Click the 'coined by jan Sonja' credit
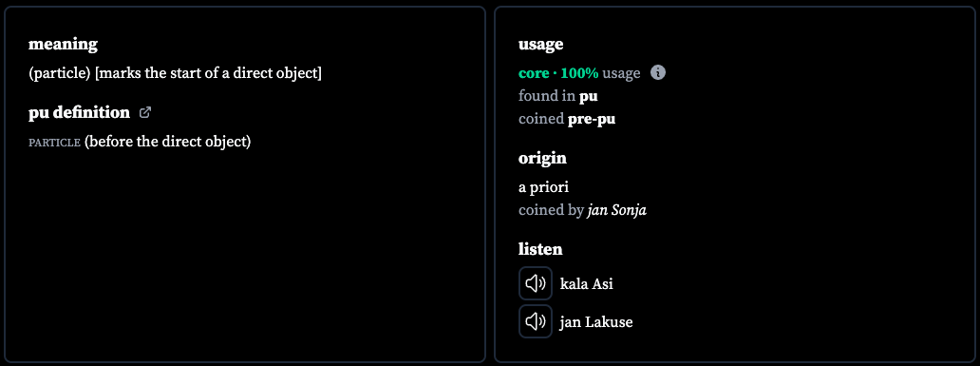 pos(582,209)
